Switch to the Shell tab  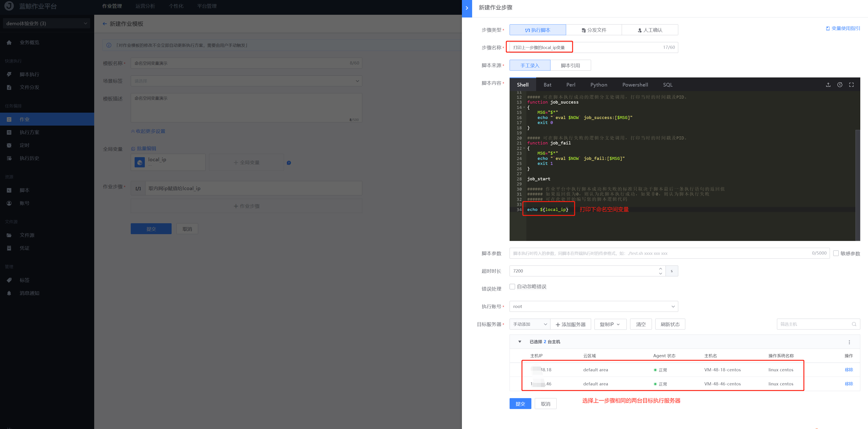tap(523, 85)
